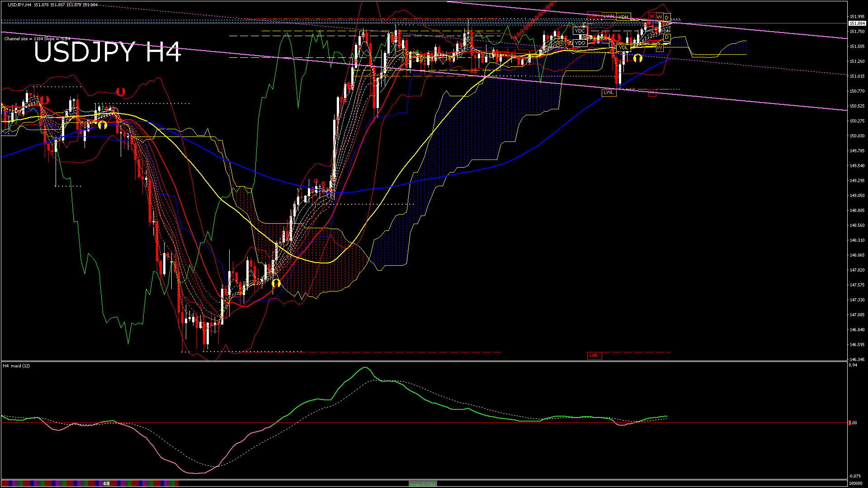Image resolution: width=868 pixels, height=488 pixels.
Task: Click the yellow arrow signal below YDL
Action: [x=638, y=58]
